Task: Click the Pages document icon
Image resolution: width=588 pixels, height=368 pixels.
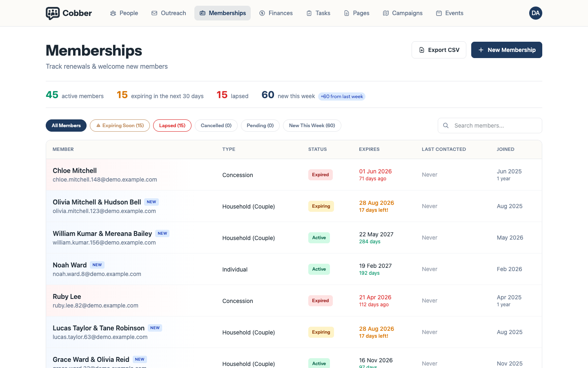Action: pyautogui.click(x=347, y=13)
